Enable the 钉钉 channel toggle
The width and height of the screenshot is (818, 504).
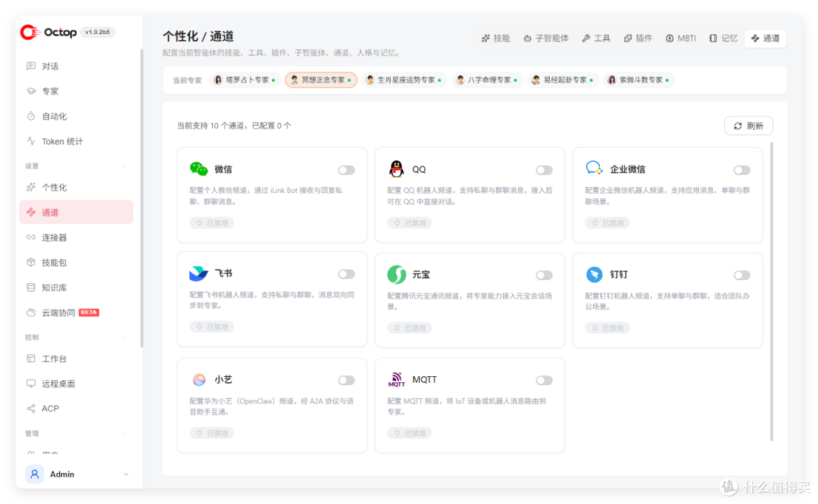coord(742,275)
